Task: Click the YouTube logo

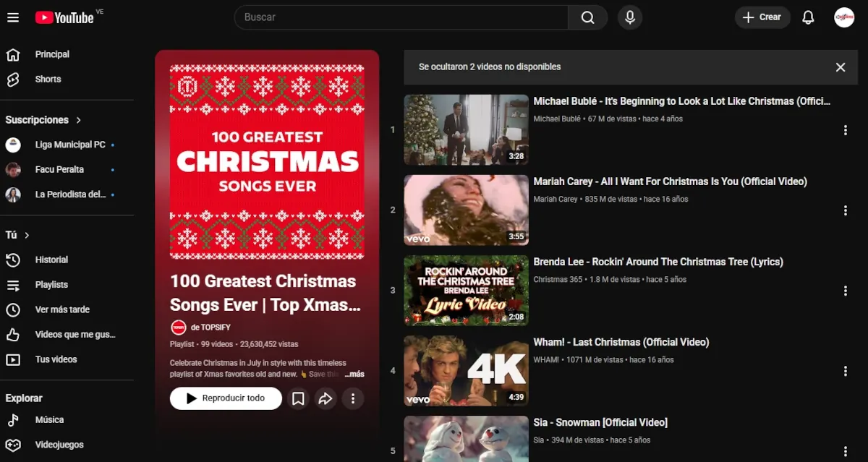Action: (x=65, y=17)
